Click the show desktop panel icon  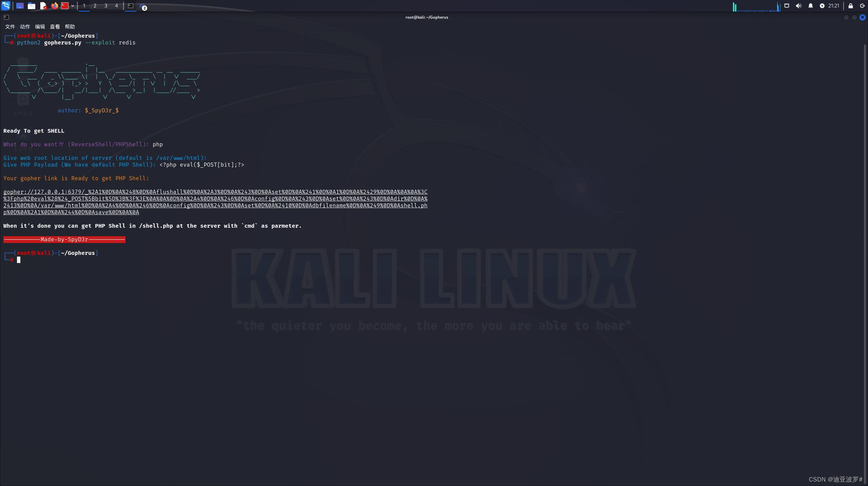(x=20, y=6)
